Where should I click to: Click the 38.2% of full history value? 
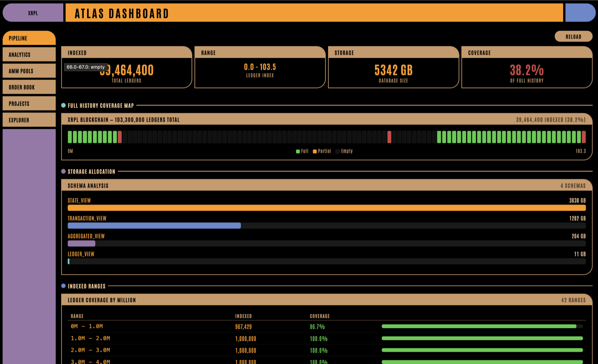pyautogui.click(x=527, y=70)
